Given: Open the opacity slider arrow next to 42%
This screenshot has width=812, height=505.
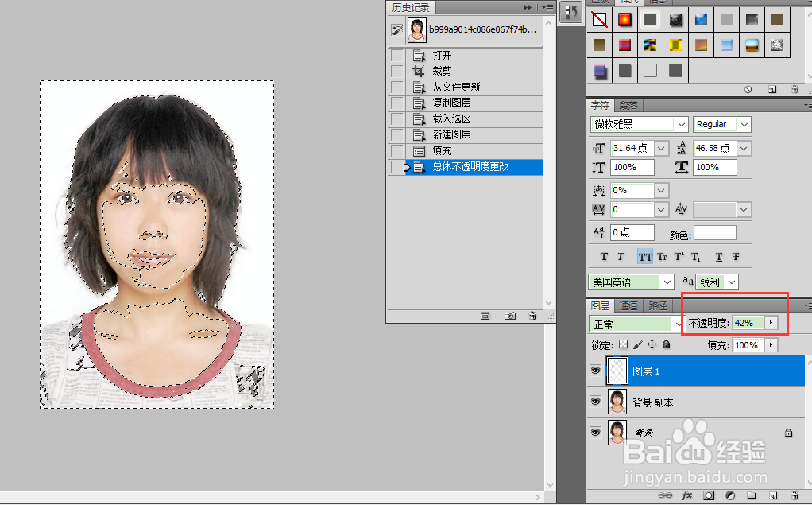Looking at the screenshot, I should point(771,323).
